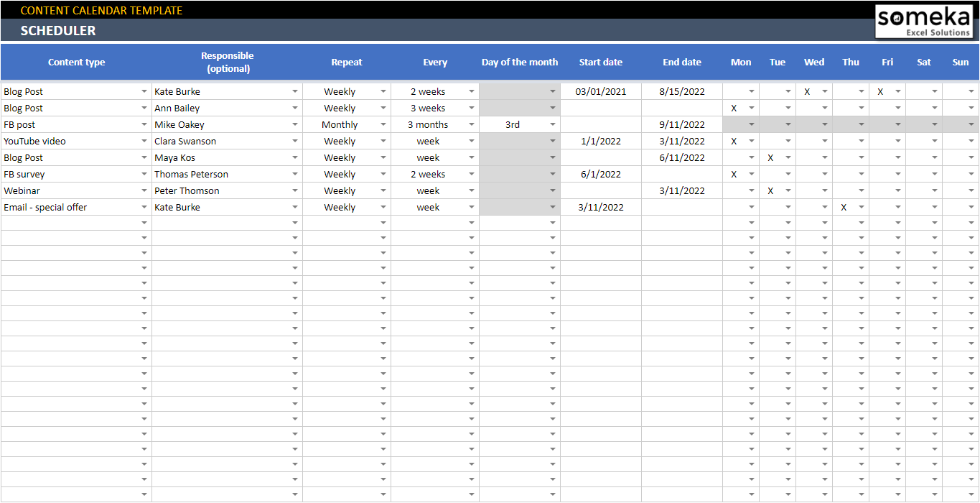
Task: Select the Start date cell 03/01/2021
Action: (x=601, y=92)
